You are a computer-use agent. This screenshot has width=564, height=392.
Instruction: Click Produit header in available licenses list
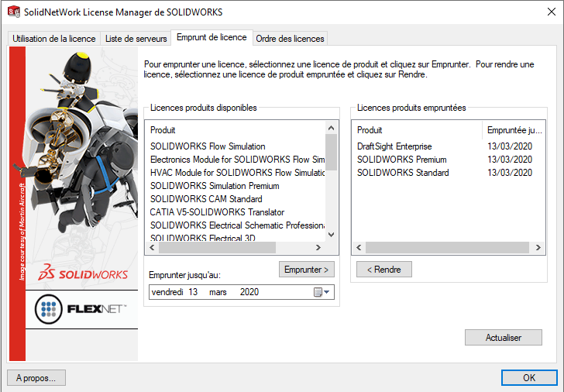click(163, 130)
